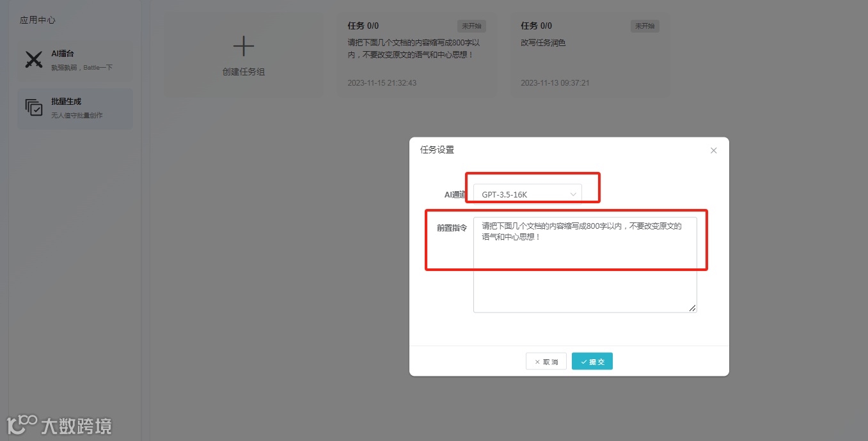The image size is (868, 441).
Task: Click the 任务设置 dialog title
Action: click(437, 150)
